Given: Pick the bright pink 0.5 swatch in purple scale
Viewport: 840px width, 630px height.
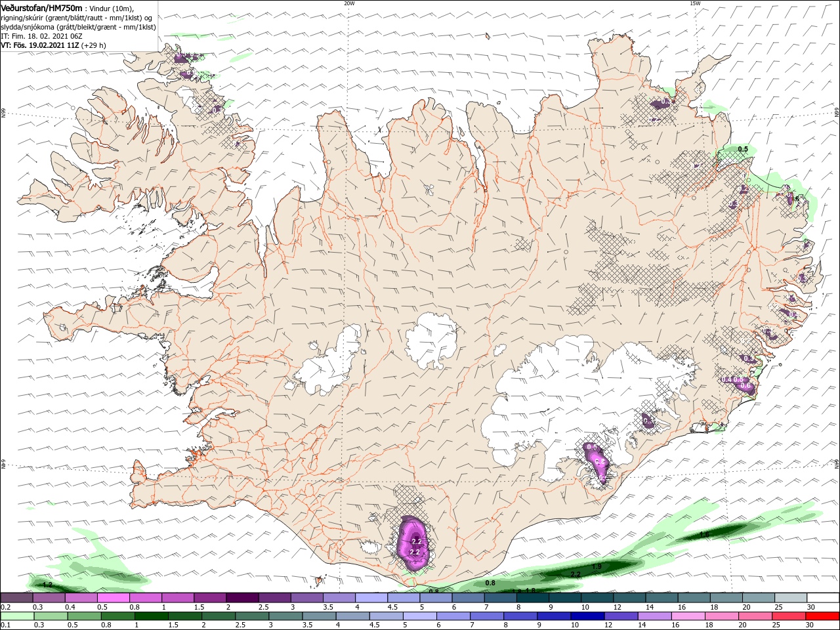Looking at the screenshot, I should (113, 598).
